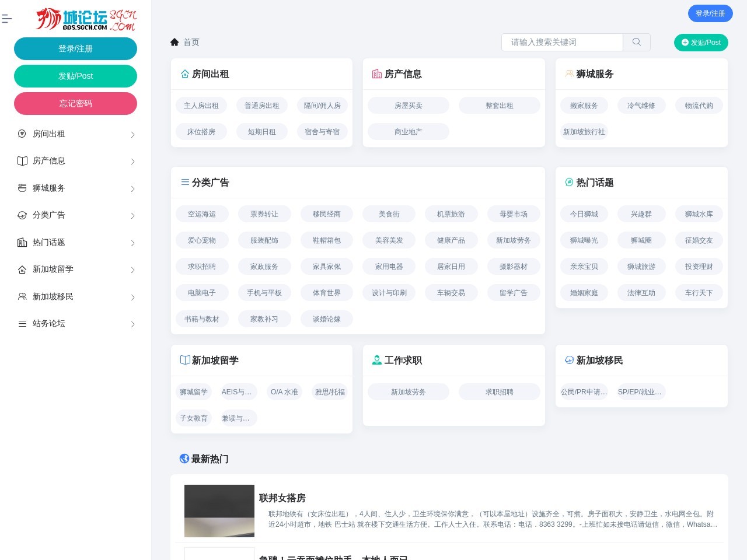Image resolution: width=747 pixels, height=560 pixels.
Task: Open the hamburger menu at top left
Action: coord(8,18)
